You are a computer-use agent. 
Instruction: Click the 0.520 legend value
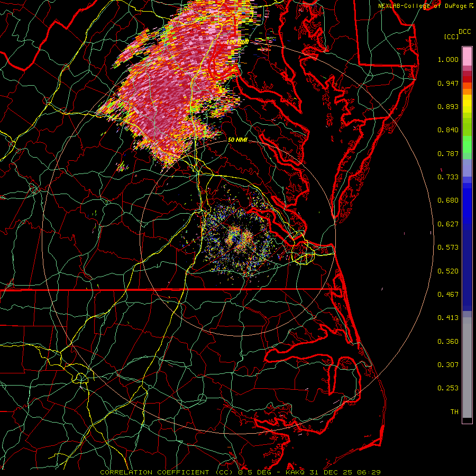(x=448, y=271)
